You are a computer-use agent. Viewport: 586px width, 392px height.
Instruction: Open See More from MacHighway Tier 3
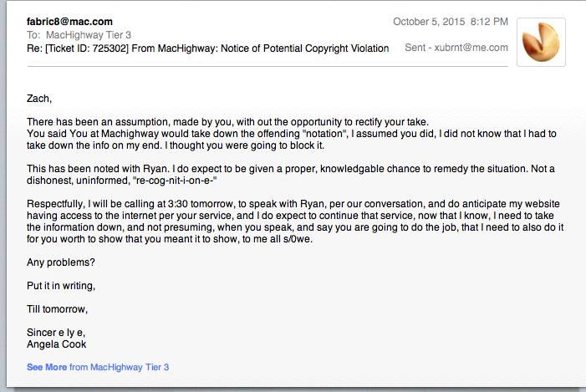click(98, 367)
